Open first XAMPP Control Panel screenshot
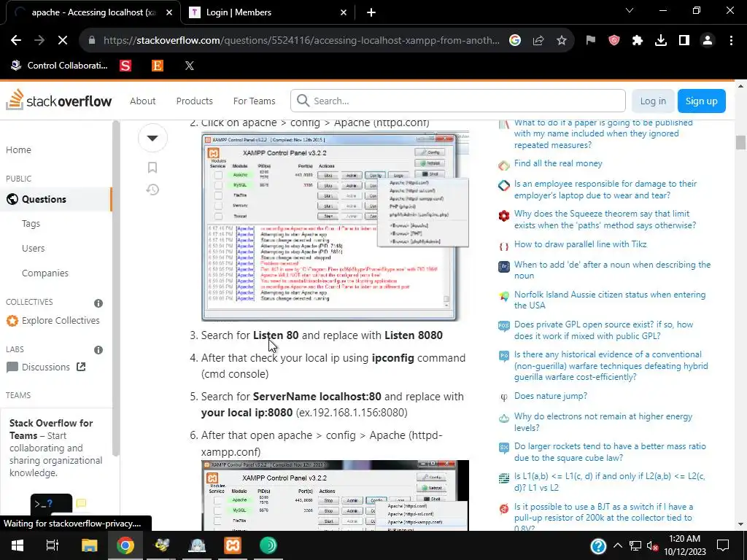Screen dimensions: 747x560 pos(335,227)
